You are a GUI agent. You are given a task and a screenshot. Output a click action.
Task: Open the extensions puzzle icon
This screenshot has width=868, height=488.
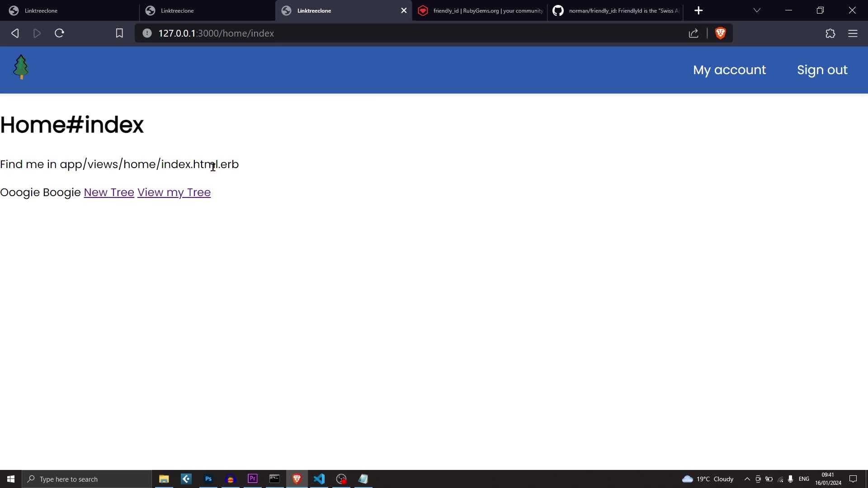point(830,33)
